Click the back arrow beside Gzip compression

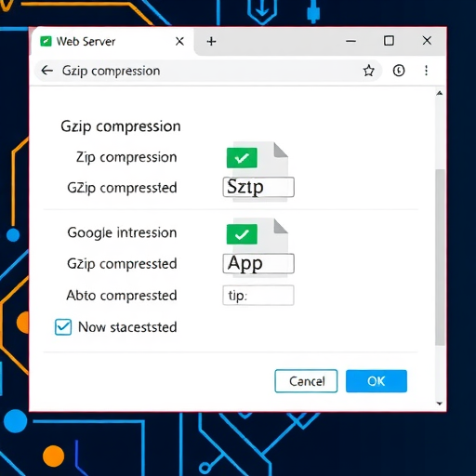coord(47,71)
